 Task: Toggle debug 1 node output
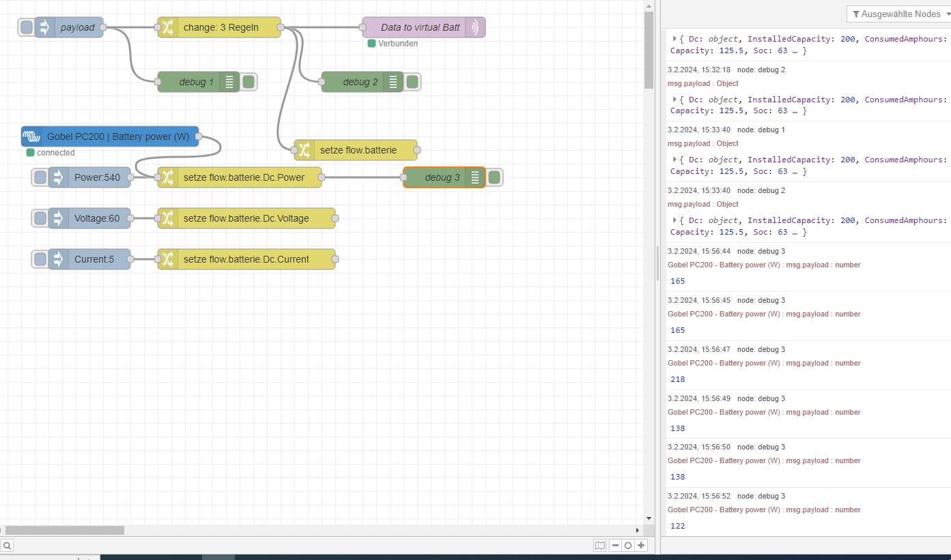pos(249,82)
